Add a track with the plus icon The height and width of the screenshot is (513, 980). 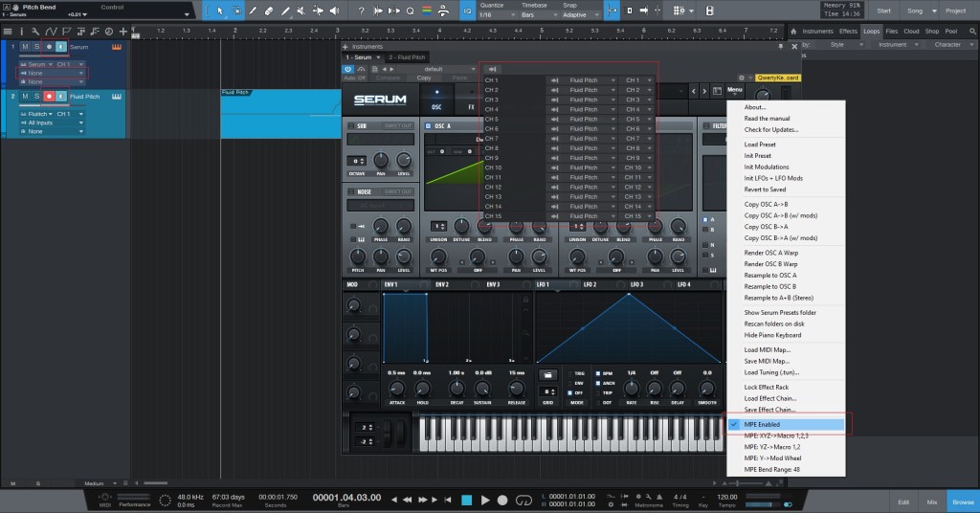[x=123, y=32]
